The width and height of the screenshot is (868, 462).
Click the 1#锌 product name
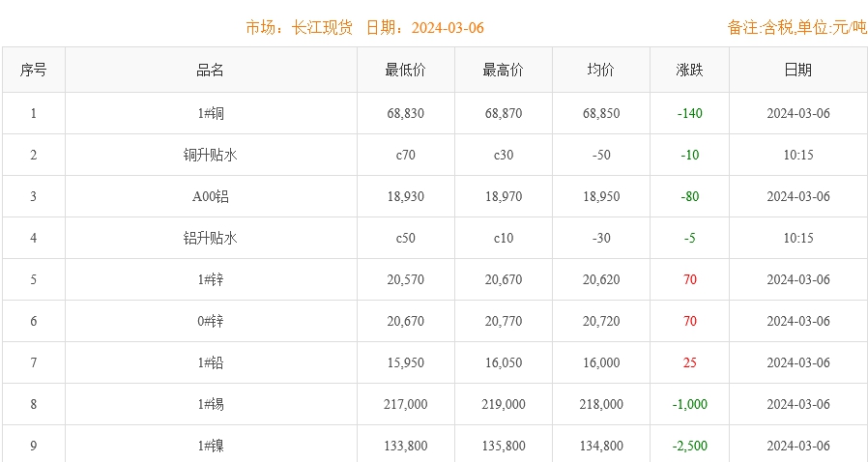pos(210,280)
